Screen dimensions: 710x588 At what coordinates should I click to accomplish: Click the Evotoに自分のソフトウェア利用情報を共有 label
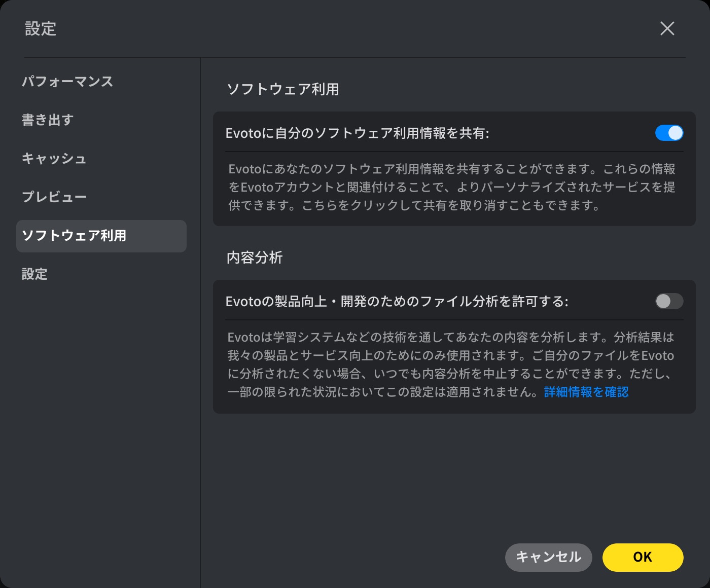358,133
